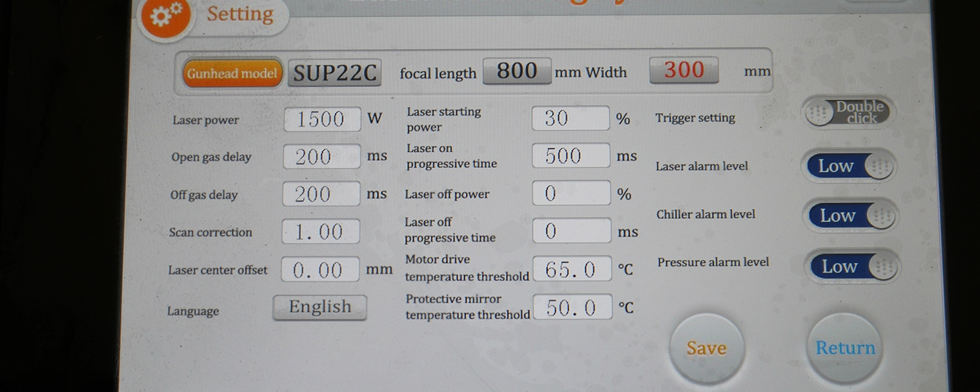This screenshot has height=392, width=980.
Task: Edit the Laser starting power percentage
Action: [570, 118]
